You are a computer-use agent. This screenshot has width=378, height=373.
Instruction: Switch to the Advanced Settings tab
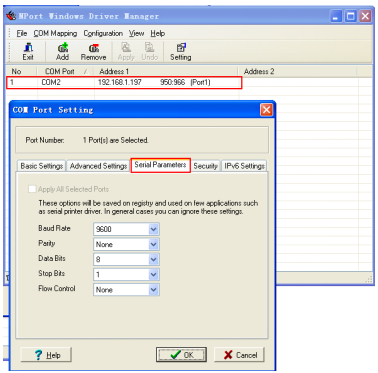(98, 166)
